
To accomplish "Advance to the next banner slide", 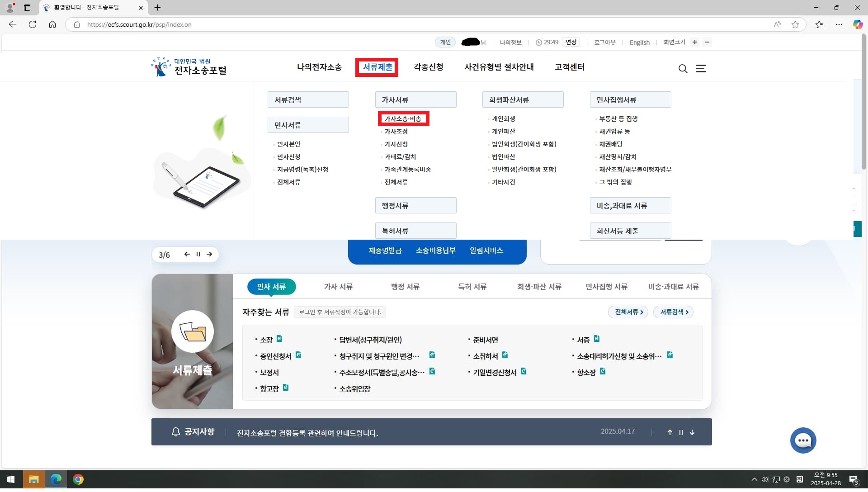I will point(209,254).
